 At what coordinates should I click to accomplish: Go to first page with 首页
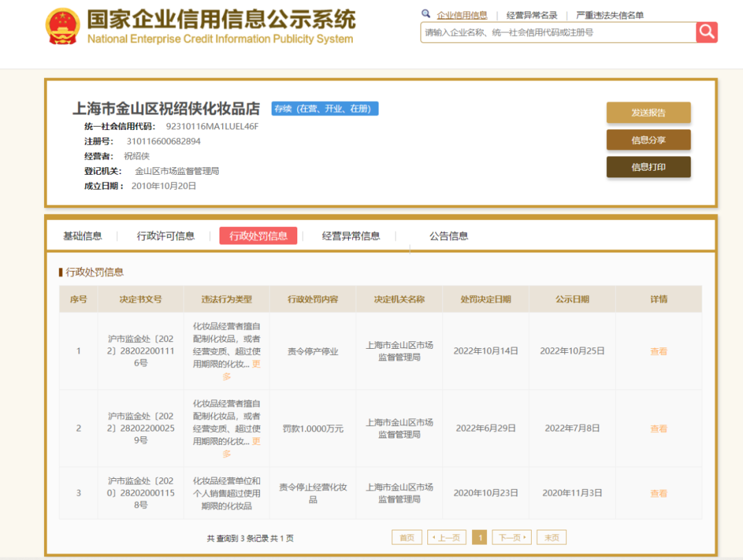point(407,537)
